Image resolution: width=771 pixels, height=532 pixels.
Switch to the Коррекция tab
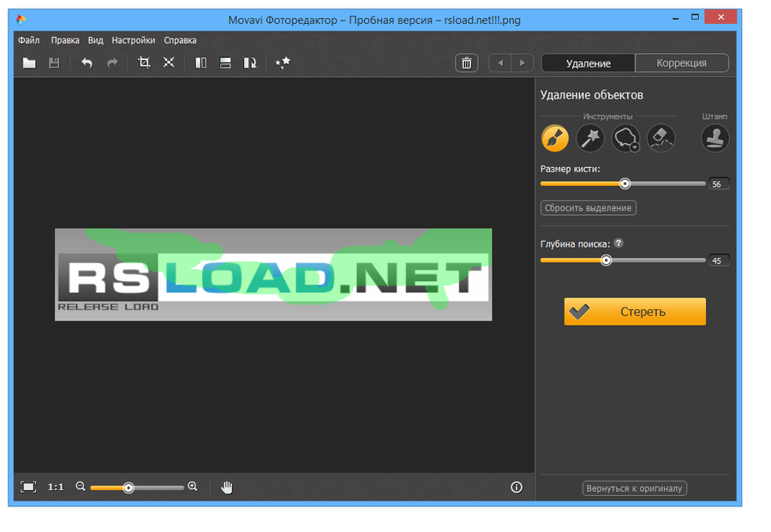682,63
